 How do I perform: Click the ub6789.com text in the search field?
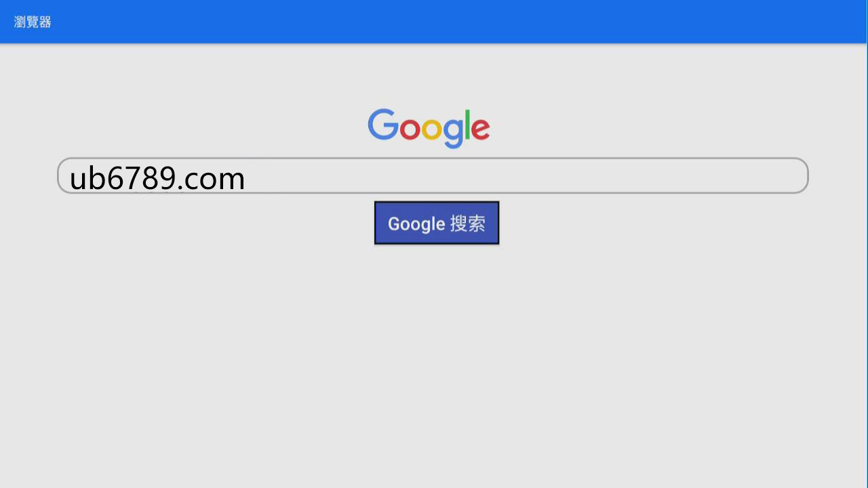click(x=157, y=178)
